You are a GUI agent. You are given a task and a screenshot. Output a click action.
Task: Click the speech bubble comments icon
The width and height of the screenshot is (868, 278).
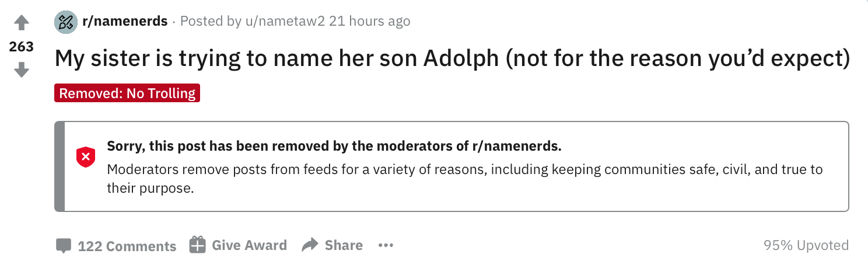click(x=63, y=246)
